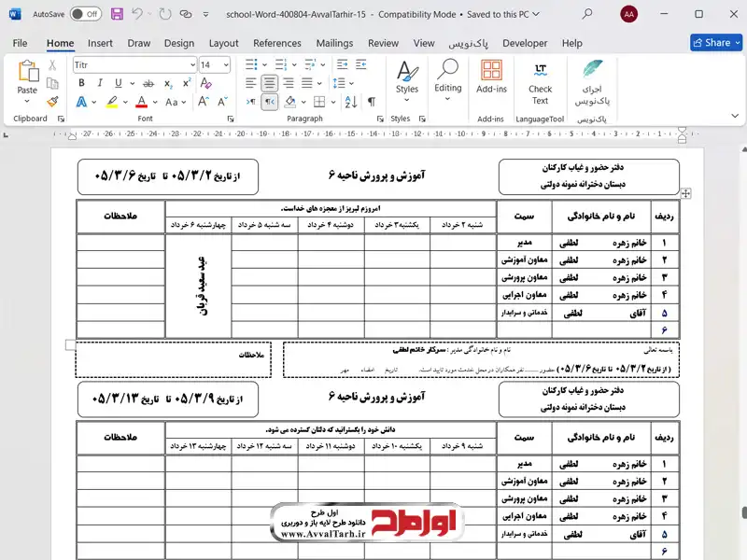Toggle bold formatting
Screen dimensions: 747x560
coord(81,82)
